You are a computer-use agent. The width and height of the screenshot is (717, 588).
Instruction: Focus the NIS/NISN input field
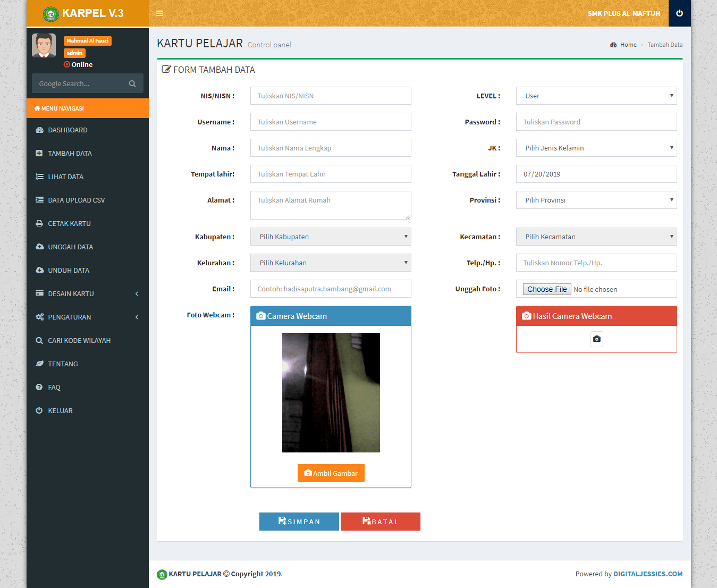(330, 96)
